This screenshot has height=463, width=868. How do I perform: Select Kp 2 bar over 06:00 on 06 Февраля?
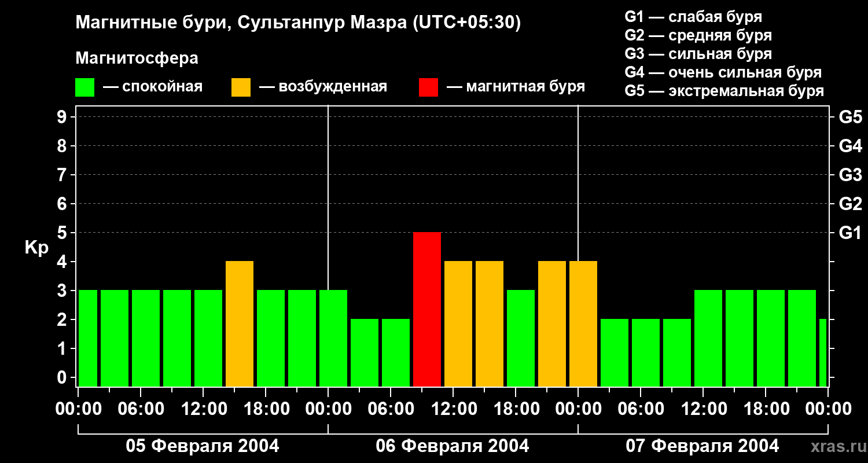[396, 353]
